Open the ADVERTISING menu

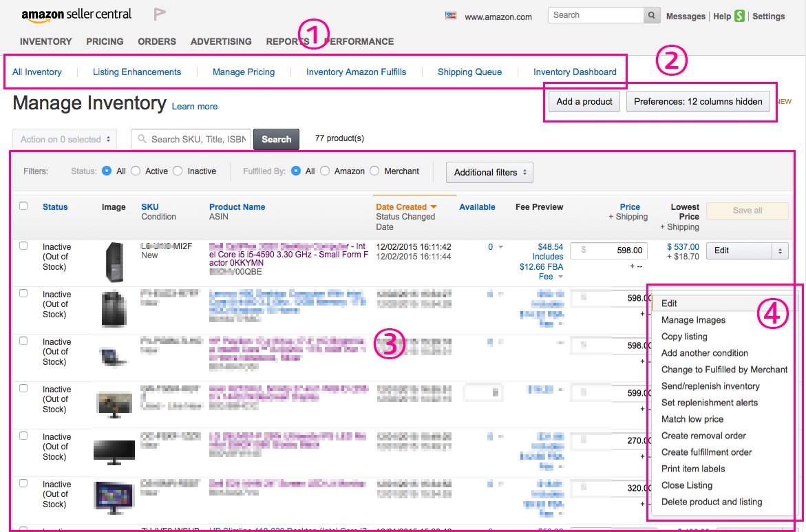coord(221,41)
